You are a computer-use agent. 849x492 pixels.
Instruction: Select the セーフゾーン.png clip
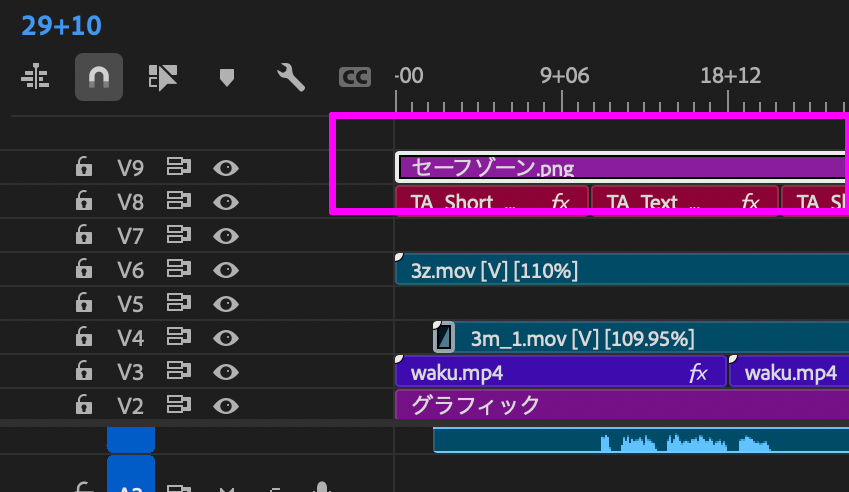tap(620, 168)
